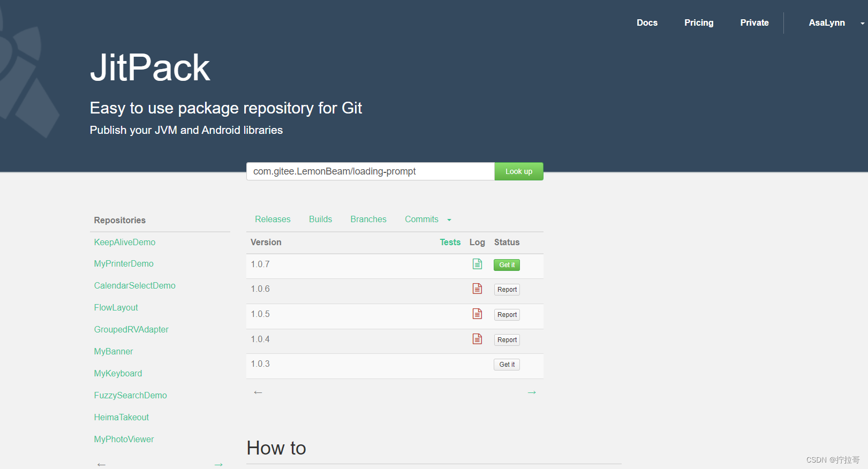Select version number 1.0.6 text
Image resolution: width=868 pixels, height=469 pixels.
coord(260,289)
